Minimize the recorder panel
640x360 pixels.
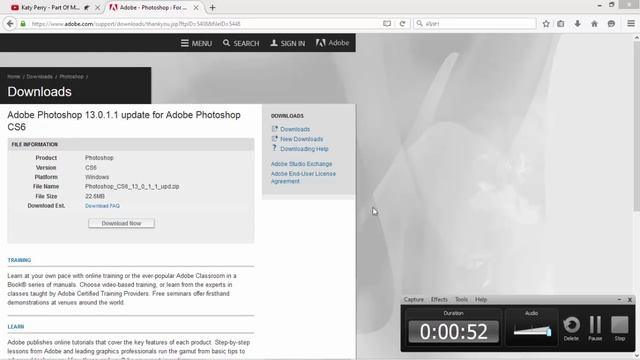coord(619,300)
